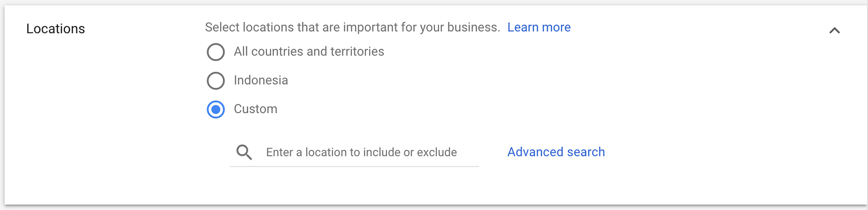Screen dimensions: 868x210
Task: Focus the "Enter a location" search field
Action: pos(362,152)
